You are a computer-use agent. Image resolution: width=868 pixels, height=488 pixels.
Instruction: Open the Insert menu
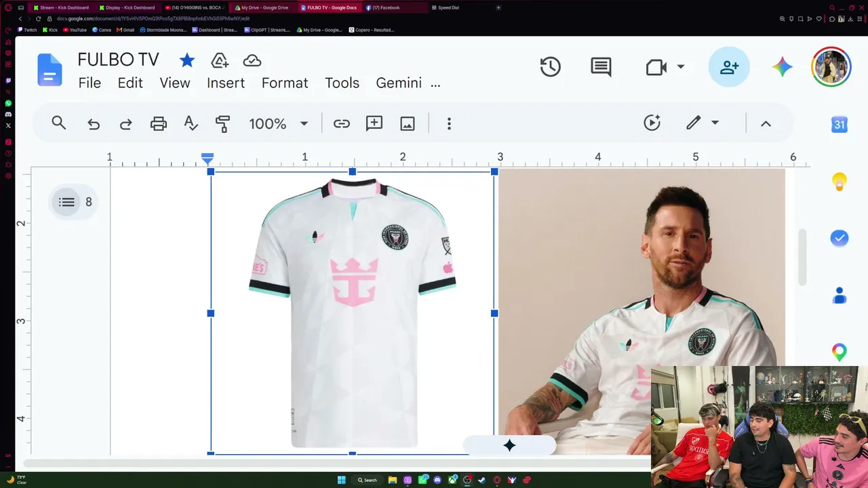[x=226, y=83]
